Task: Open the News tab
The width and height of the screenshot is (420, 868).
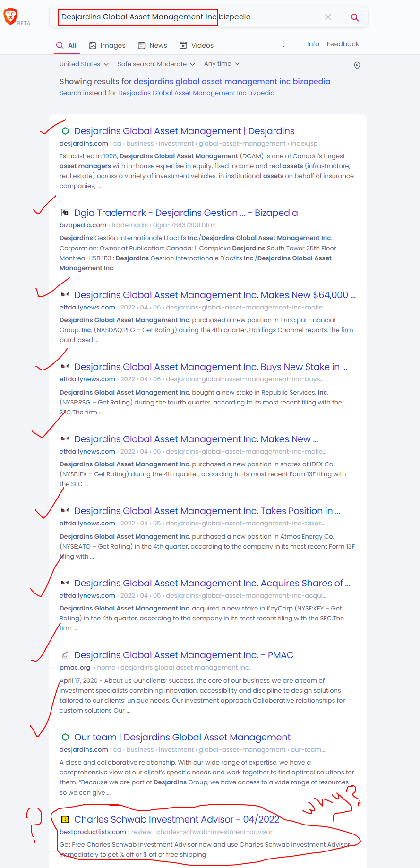Action: [153, 45]
